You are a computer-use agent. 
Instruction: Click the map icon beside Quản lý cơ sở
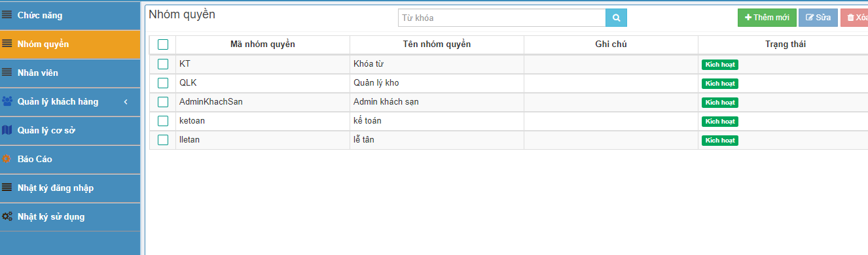pos(7,130)
